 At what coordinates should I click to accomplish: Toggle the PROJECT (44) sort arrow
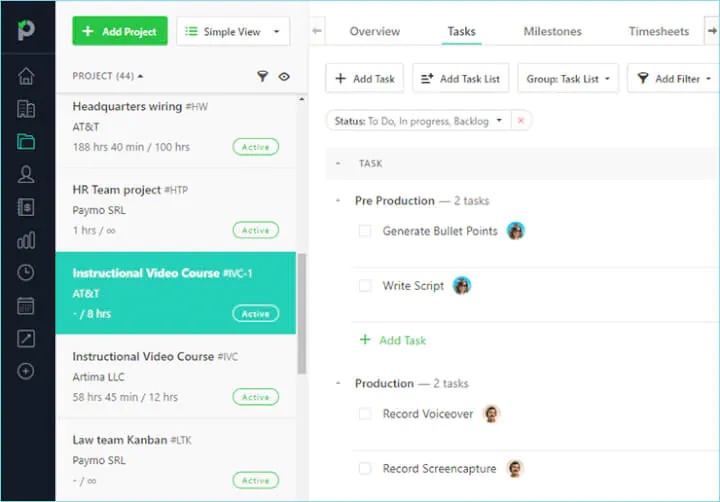[x=141, y=76]
